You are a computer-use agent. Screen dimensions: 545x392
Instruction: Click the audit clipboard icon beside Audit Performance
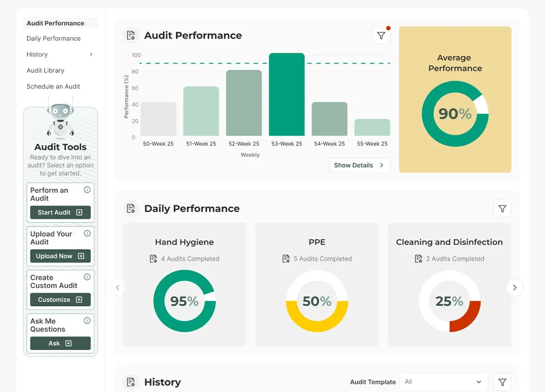coord(131,34)
